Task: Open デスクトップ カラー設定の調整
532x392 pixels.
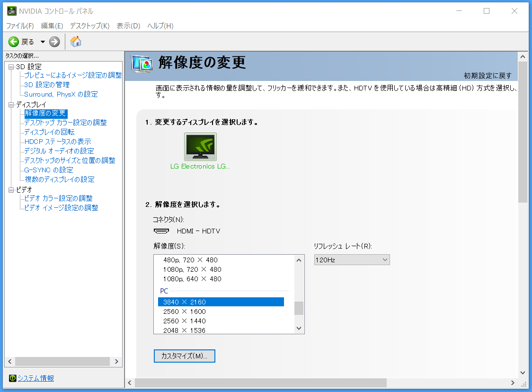Action: [65, 123]
